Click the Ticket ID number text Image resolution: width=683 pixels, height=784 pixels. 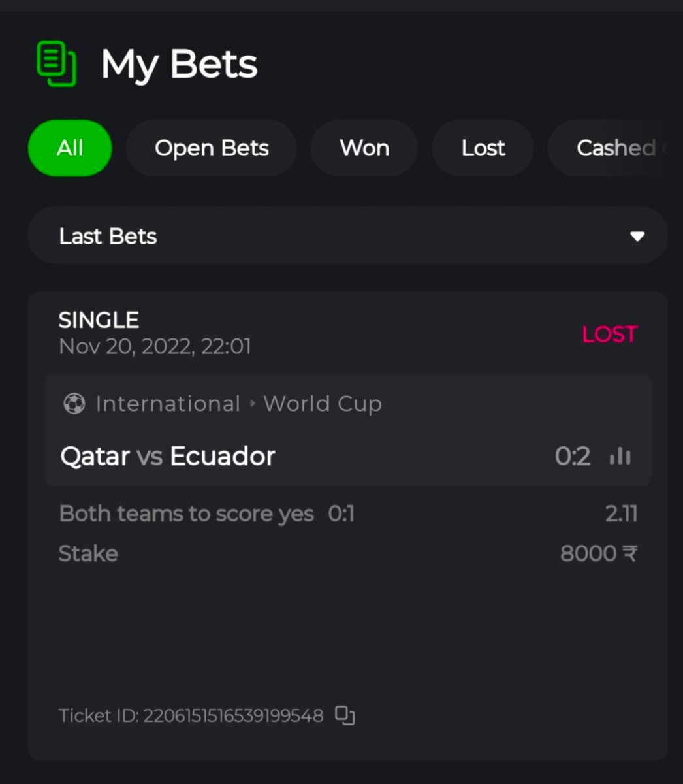(233, 716)
